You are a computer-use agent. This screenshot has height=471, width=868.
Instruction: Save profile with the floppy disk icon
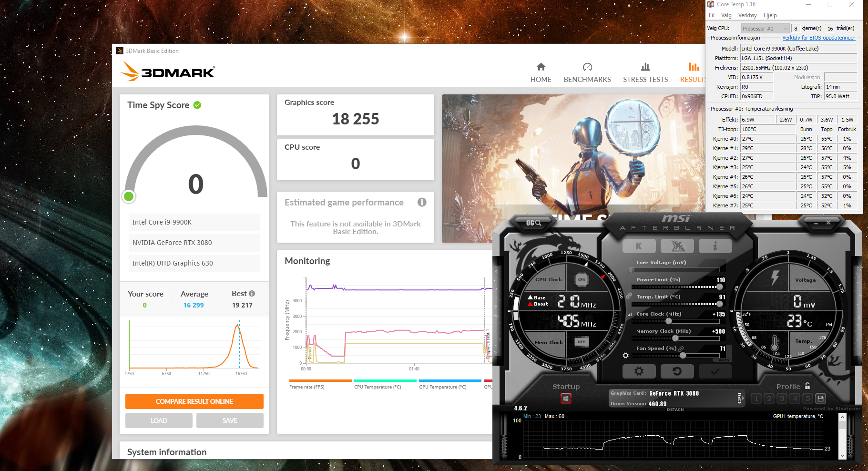[820, 399]
